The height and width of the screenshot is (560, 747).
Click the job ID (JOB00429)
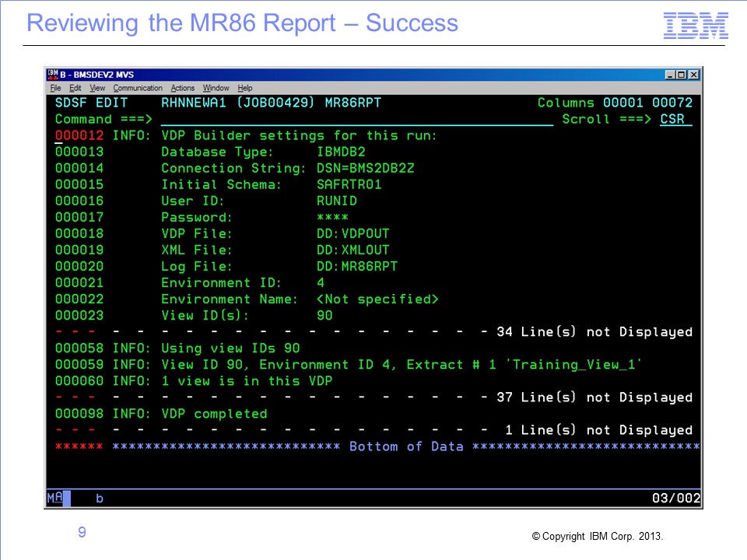[275, 103]
